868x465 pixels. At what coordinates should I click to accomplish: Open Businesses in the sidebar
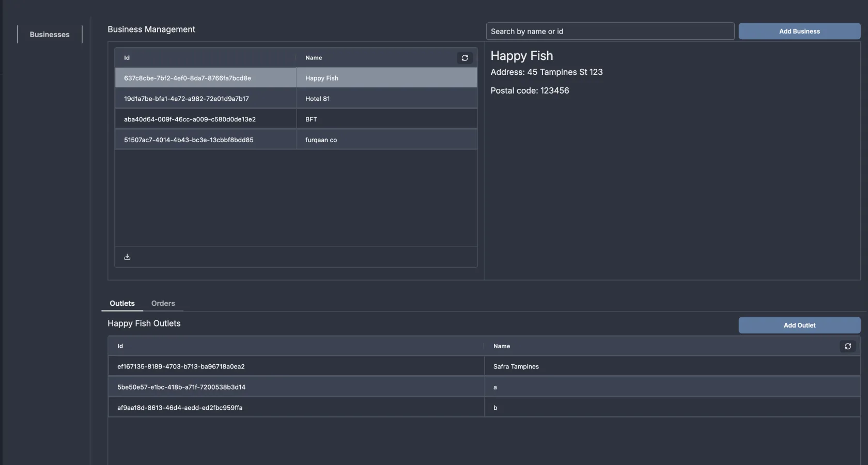click(x=50, y=35)
